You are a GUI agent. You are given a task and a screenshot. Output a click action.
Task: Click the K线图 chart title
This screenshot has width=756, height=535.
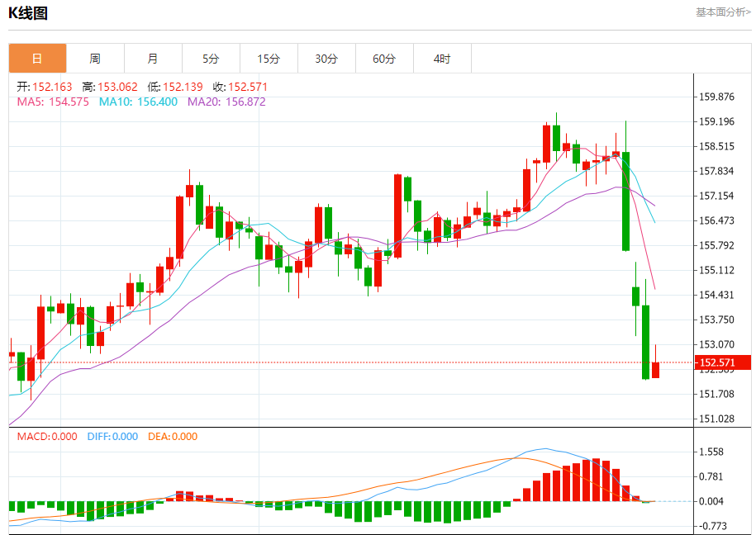28,13
